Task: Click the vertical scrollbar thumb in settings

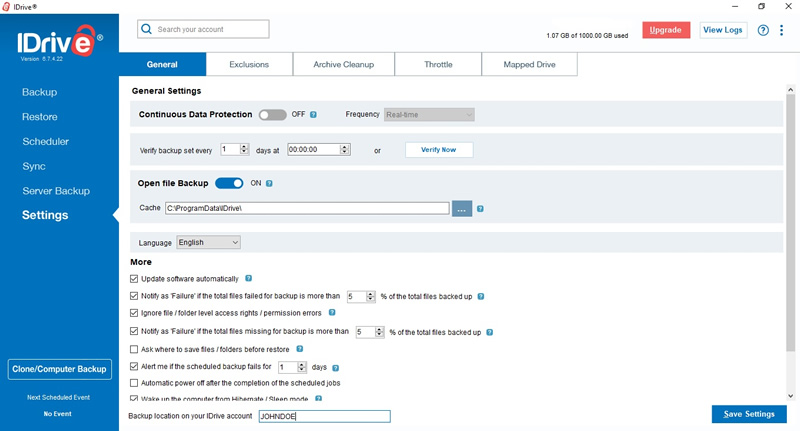Action: [x=790, y=222]
